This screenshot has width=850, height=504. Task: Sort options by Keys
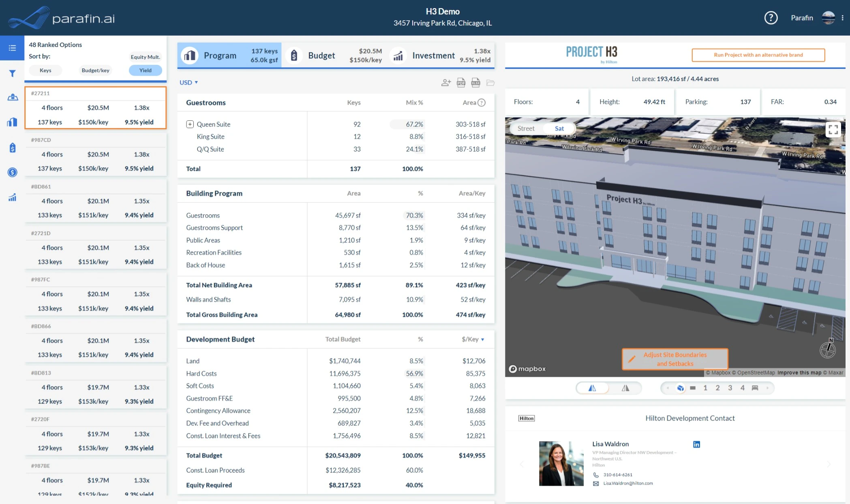(x=45, y=70)
